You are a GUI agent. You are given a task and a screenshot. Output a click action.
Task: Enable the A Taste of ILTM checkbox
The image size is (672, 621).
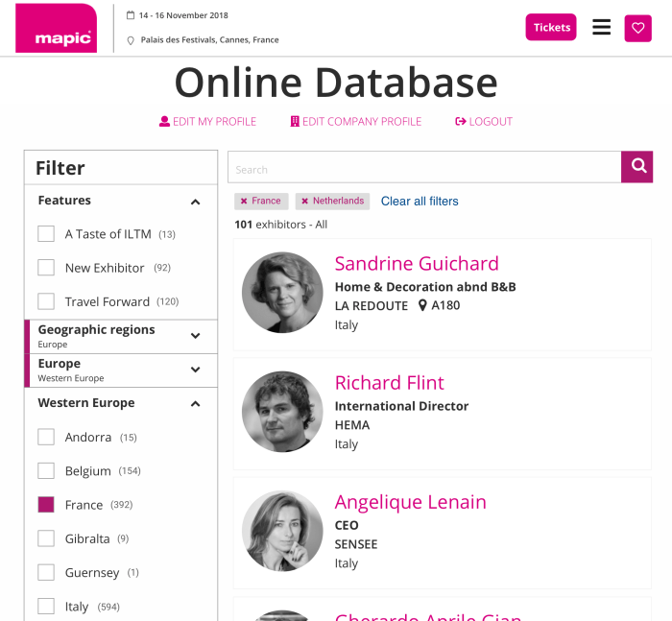pyautogui.click(x=46, y=234)
